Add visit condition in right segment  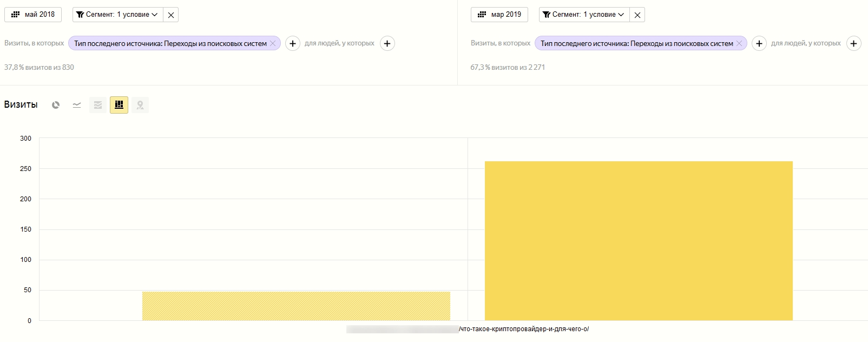759,43
